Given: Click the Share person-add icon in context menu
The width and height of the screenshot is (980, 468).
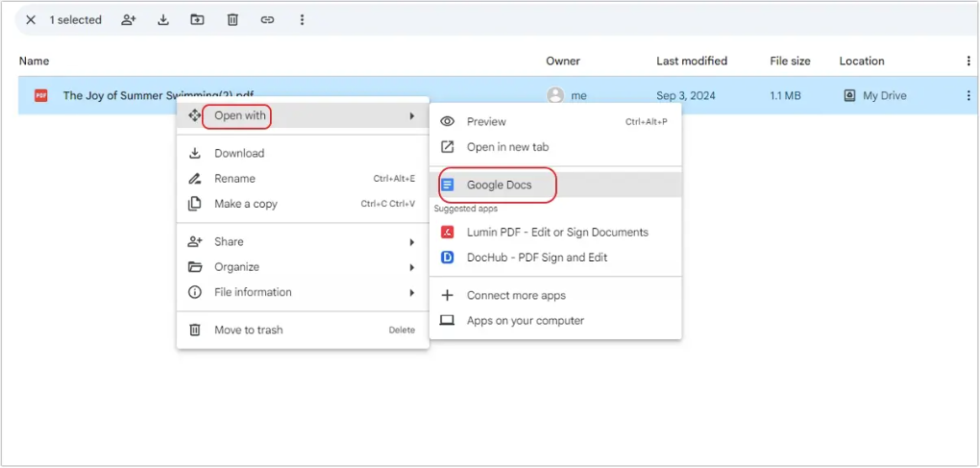Looking at the screenshot, I should 195,242.
